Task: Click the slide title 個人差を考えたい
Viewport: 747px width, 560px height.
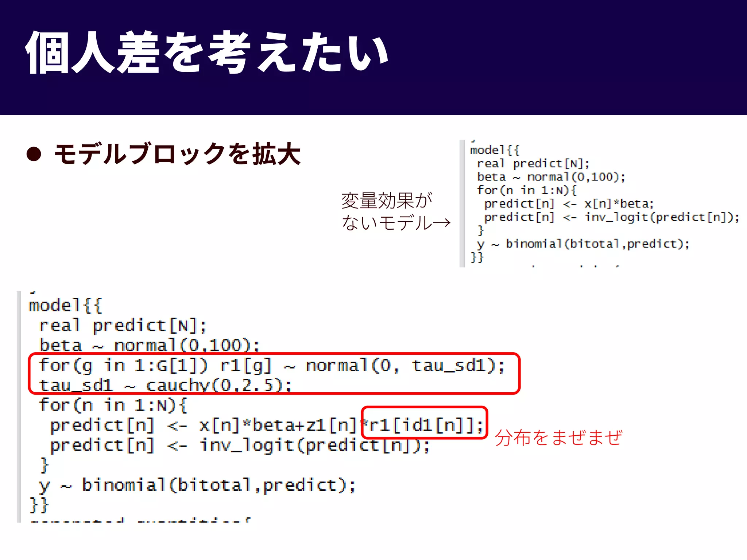Action: pos(207,52)
